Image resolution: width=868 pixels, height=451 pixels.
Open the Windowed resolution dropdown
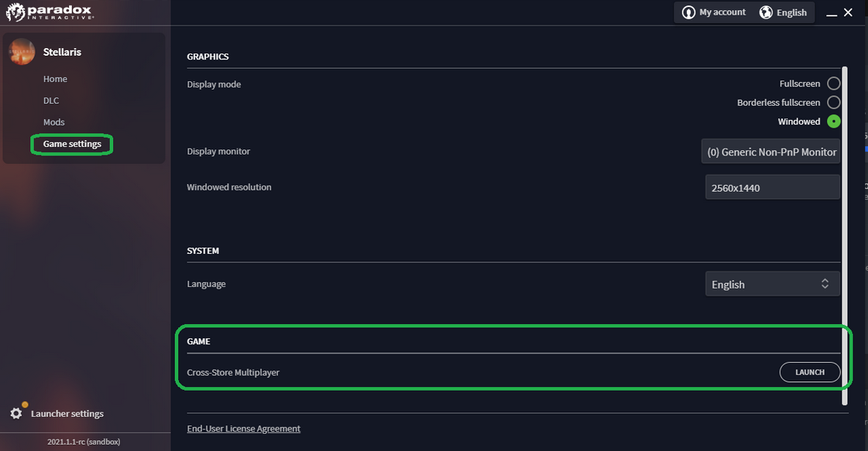click(773, 187)
